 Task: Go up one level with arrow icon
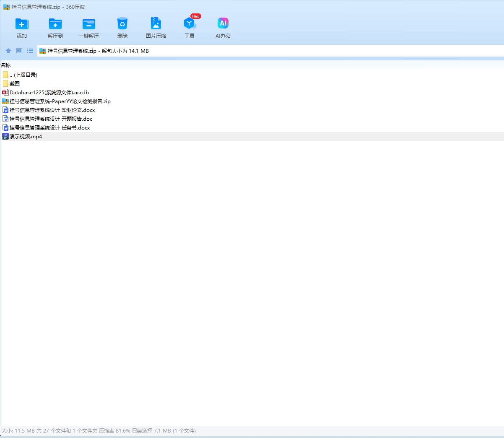[8, 51]
